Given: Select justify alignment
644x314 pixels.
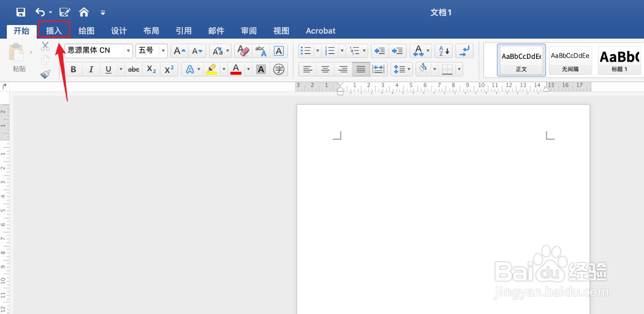Looking at the screenshot, I should [361, 69].
